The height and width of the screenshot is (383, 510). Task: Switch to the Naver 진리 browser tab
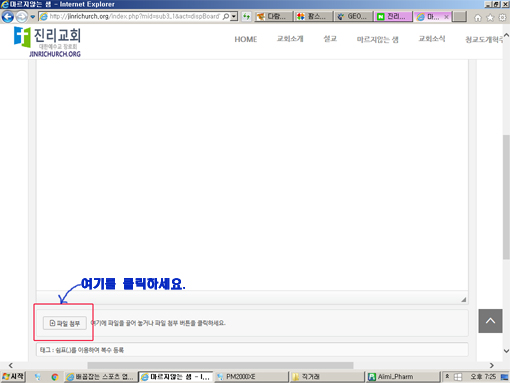pos(394,16)
